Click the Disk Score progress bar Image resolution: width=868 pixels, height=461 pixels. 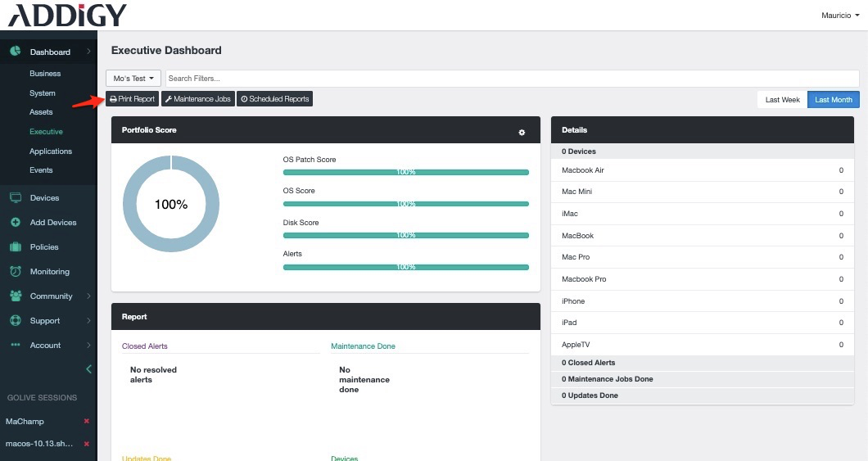(406, 235)
